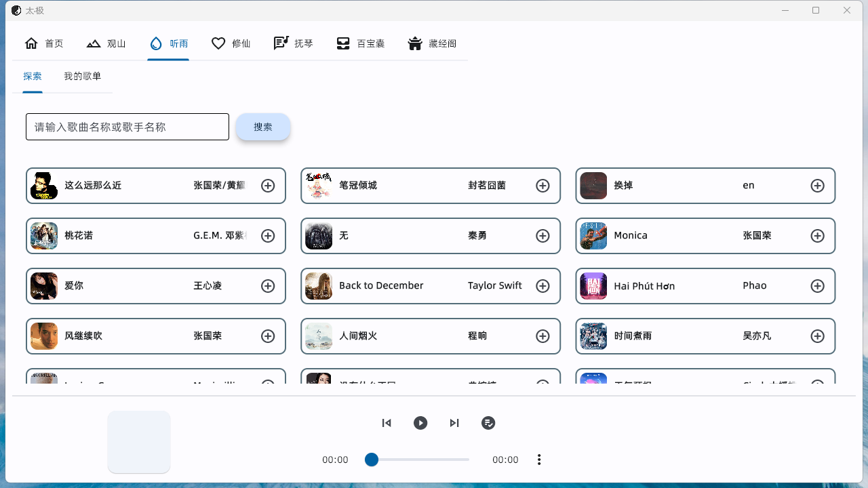
Task: Select the 听雨 tab
Action: (169, 43)
